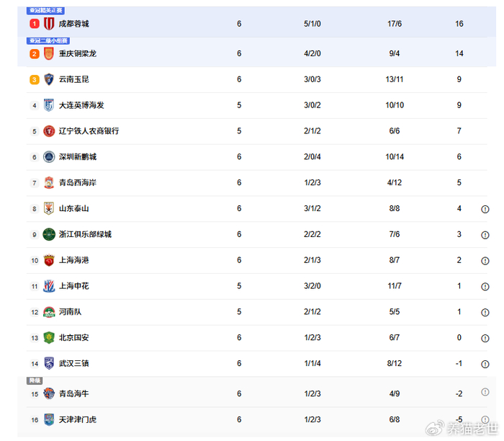Click the 深圳新鹏城 team crest
This screenshot has height=441, width=504.
coord(49,157)
